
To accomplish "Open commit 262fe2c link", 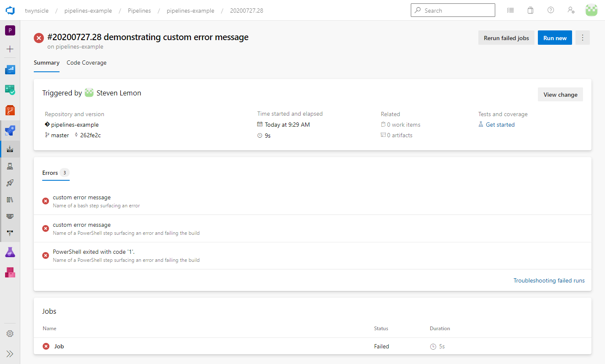I will pyautogui.click(x=90, y=135).
